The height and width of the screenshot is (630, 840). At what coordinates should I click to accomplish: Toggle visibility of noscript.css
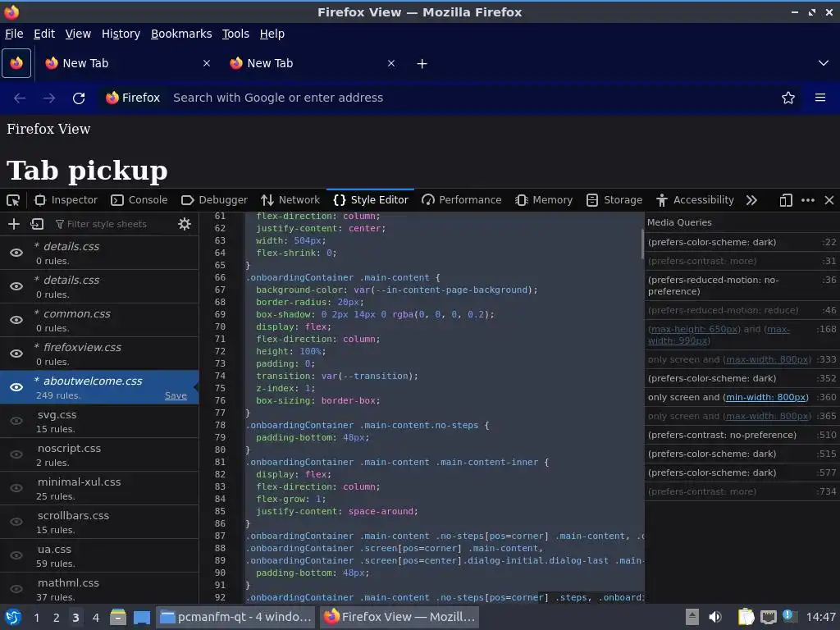coord(16,454)
